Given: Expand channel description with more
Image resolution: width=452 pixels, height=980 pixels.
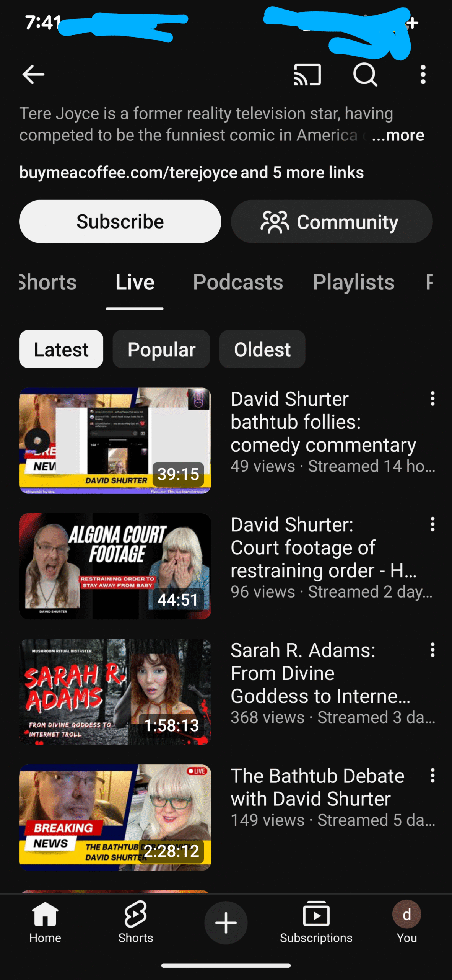Looking at the screenshot, I should click(x=398, y=136).
